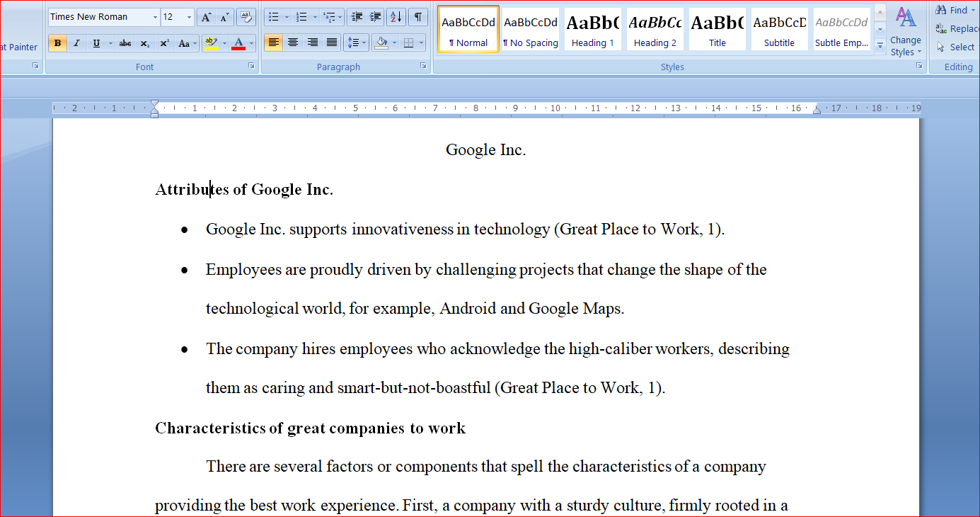Click Increase Indent icon
This screenshot has width=980, height=517.
(376, 17)
